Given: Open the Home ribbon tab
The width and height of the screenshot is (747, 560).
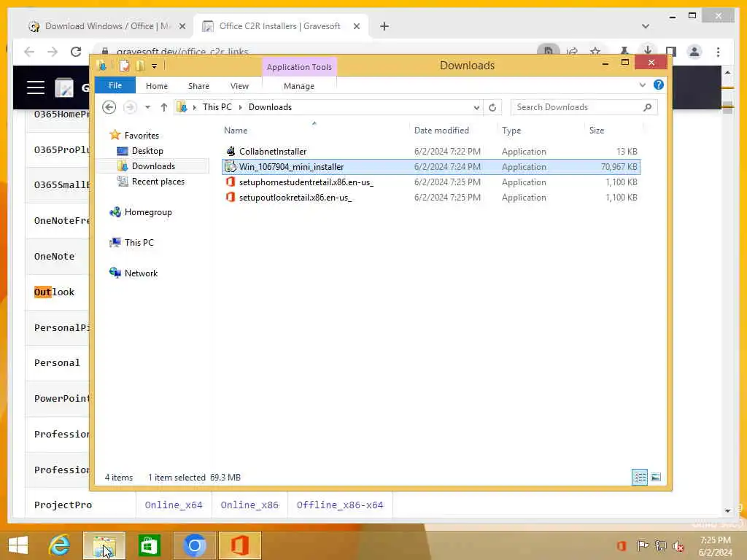Looking at the screenshot, I should (x=157, y=86).
